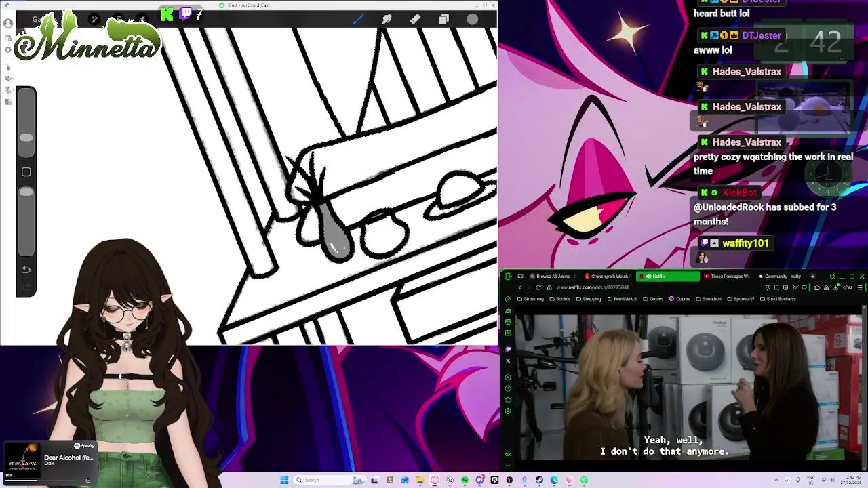Undo the last stroke with arrow

click(x=26, y=270)
